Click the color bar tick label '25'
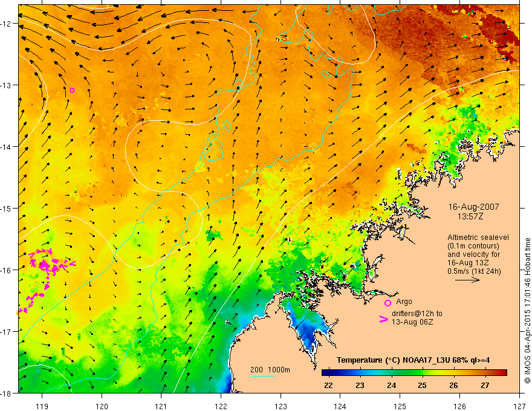This screenshot has width=532, height=411. pyautogui.click(x=423, y=385)
